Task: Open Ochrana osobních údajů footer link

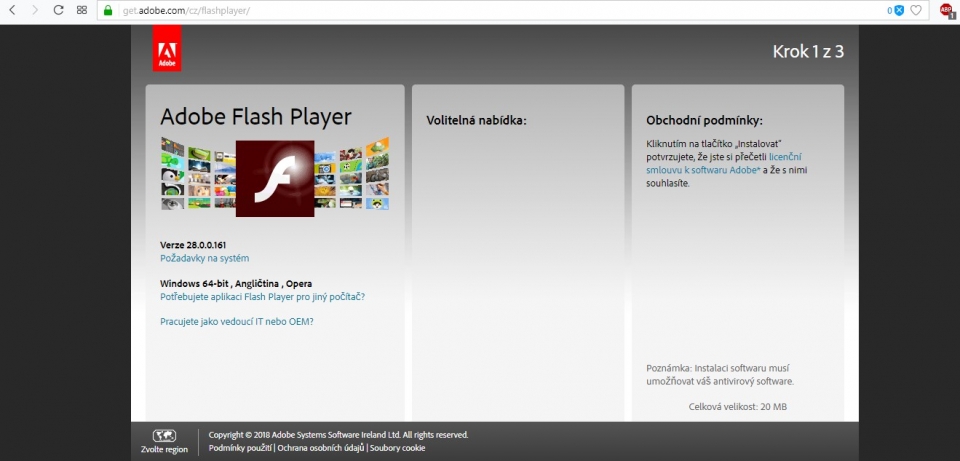Action: [320, 448]
